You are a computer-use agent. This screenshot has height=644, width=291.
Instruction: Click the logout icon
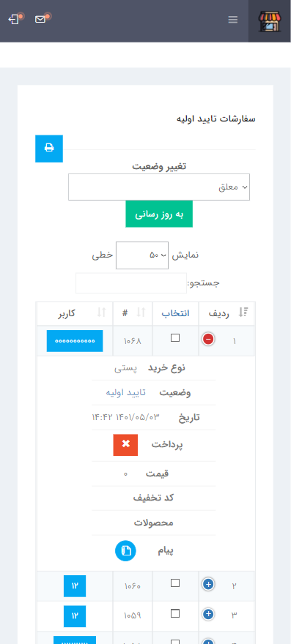pyautogui.click(x=14, y=19)
